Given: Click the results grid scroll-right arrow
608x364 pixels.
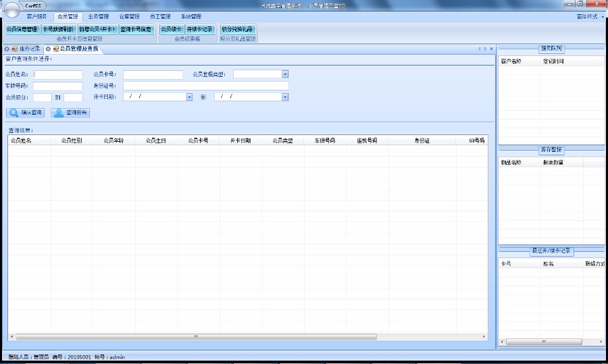Looking at the screenshot, I should [x=484, y=337].
